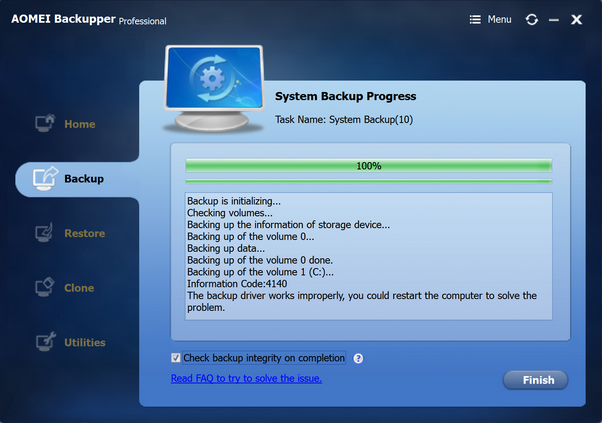The height and width of the screenshot is (423, 602).
Task: Click the 'Backing up of the volume 0...' line
Action: pos(250,236)
